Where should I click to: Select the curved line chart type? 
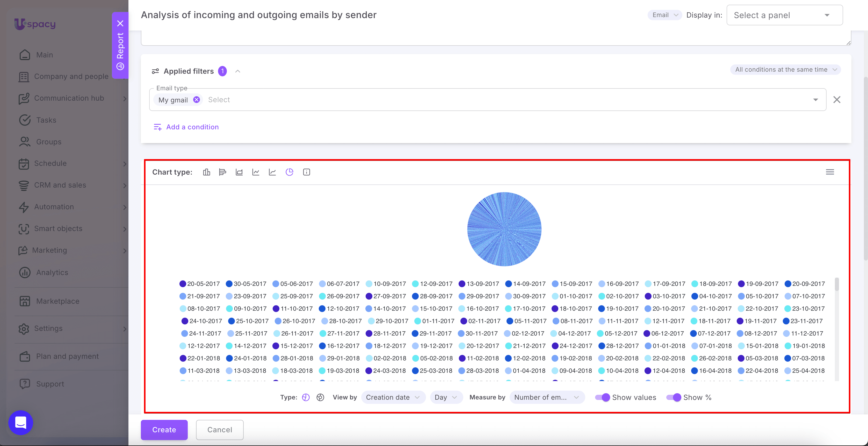(272, 172)
